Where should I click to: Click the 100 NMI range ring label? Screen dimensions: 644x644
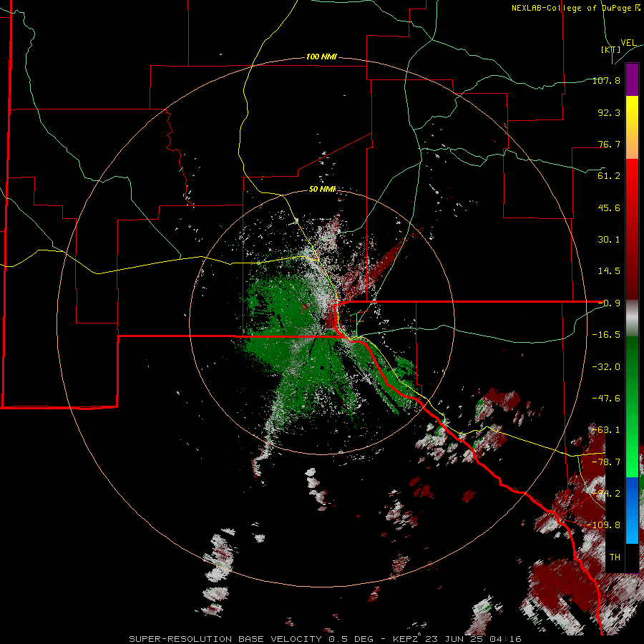[x=321, y=57]
